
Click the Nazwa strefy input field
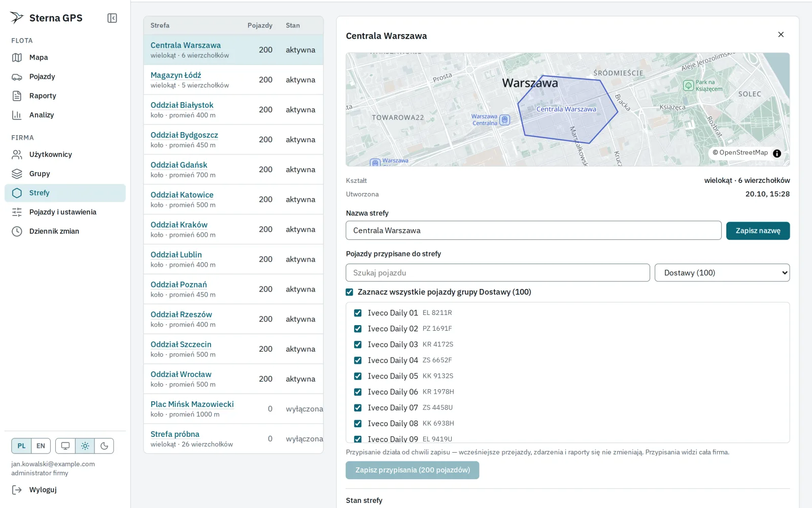[x=533, y=231]
